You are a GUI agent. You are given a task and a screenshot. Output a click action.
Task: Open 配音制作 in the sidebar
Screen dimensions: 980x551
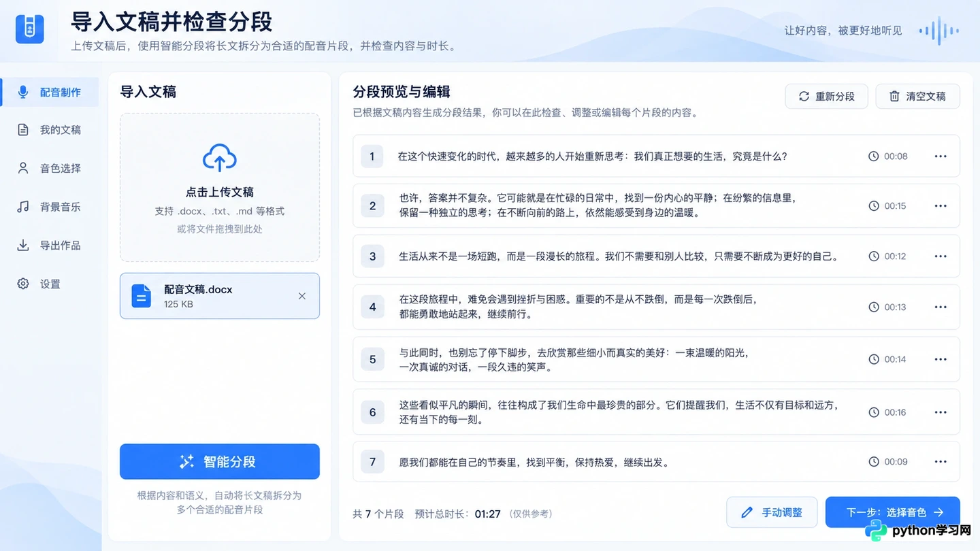pos(50,92)
